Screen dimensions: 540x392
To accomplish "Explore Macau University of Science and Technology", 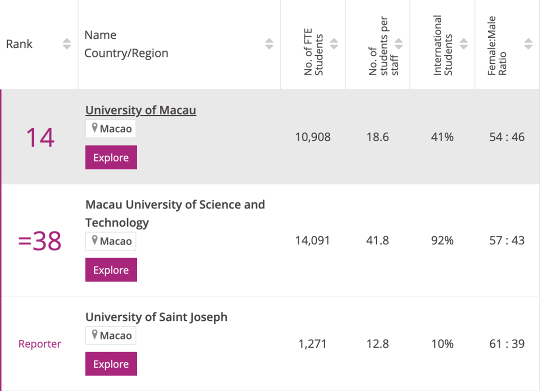I will pos(111,270).
